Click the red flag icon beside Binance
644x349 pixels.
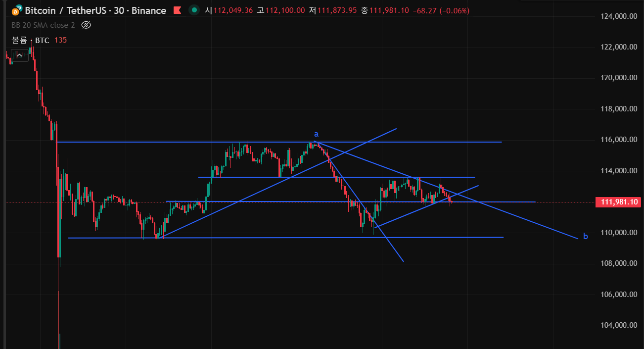[177, 10]
